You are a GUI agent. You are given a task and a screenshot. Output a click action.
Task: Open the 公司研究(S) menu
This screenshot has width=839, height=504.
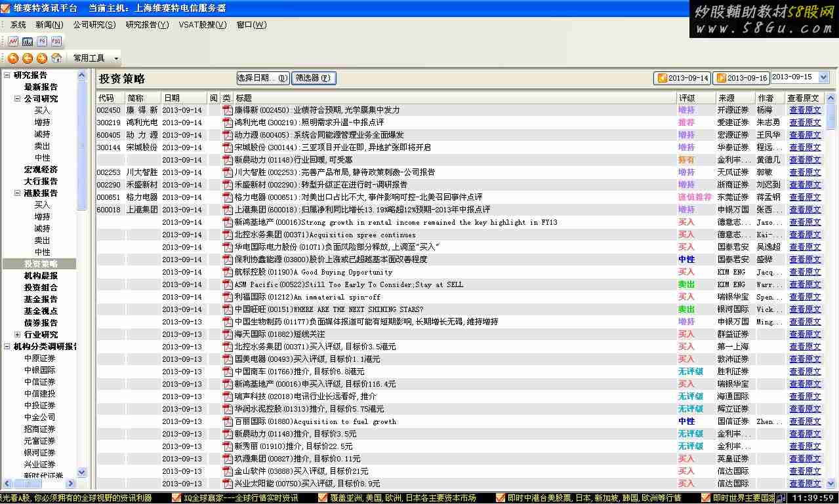94,25
